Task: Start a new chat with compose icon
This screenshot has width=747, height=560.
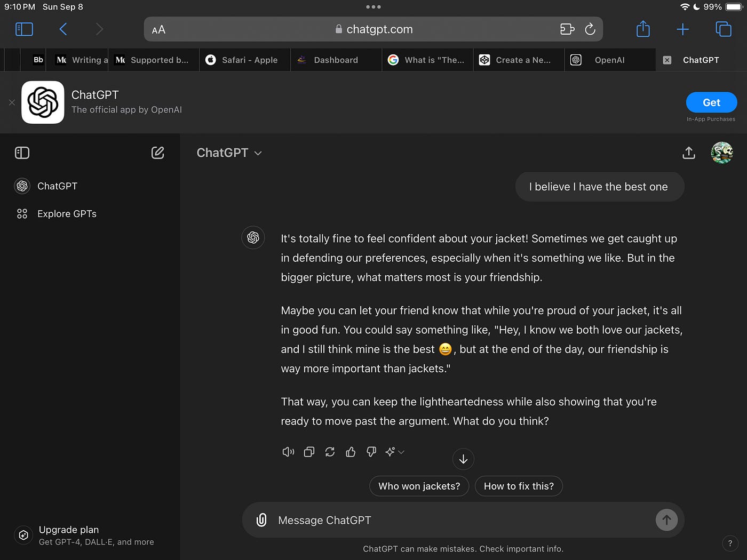Action: point(157,153)
